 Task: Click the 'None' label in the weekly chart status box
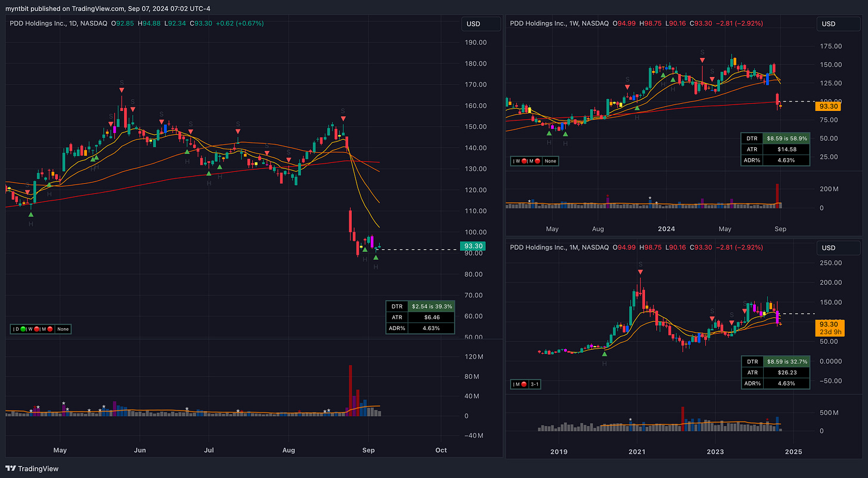click(550, 161)
